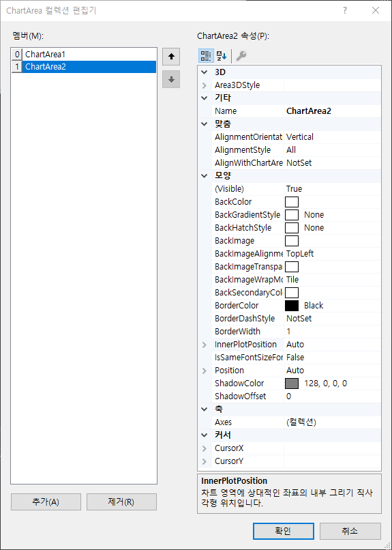Select ChartArea1 in the members list
Viewport: 392px width, 550px height.
84,55
